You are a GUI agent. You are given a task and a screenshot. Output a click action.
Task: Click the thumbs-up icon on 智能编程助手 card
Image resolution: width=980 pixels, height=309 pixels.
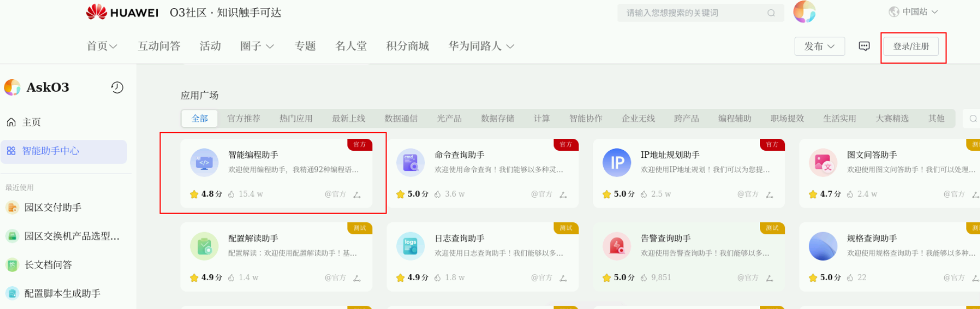[x=231, y=194]
